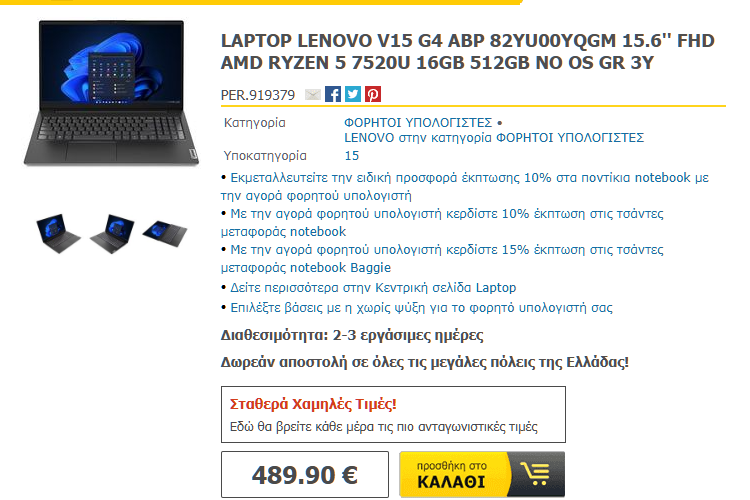Select third laptop thumbnail showing flat view
This screenshot has height=500, width=750.
(x=165, y=233)
